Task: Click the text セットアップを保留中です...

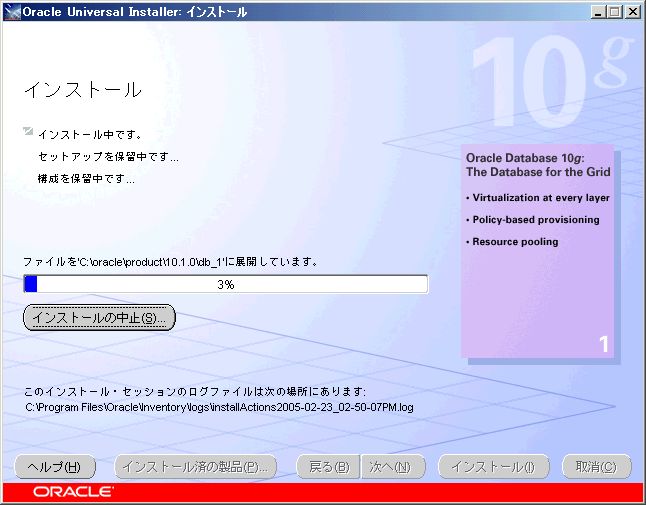Action: point(108,157)
